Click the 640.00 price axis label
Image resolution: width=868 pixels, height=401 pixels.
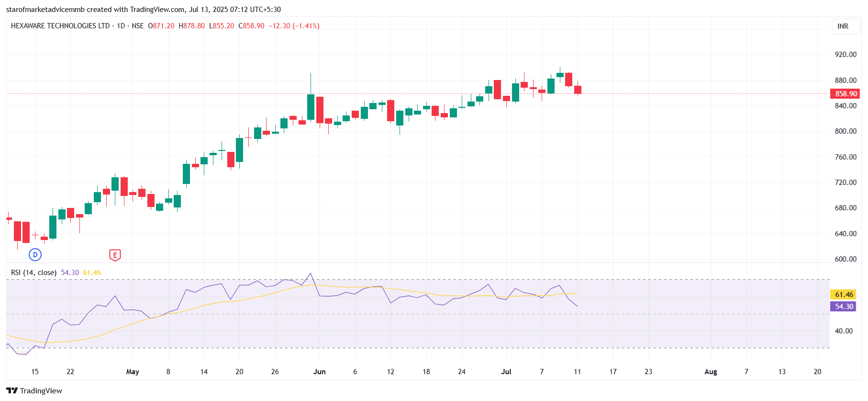click(x=846, y=234)
